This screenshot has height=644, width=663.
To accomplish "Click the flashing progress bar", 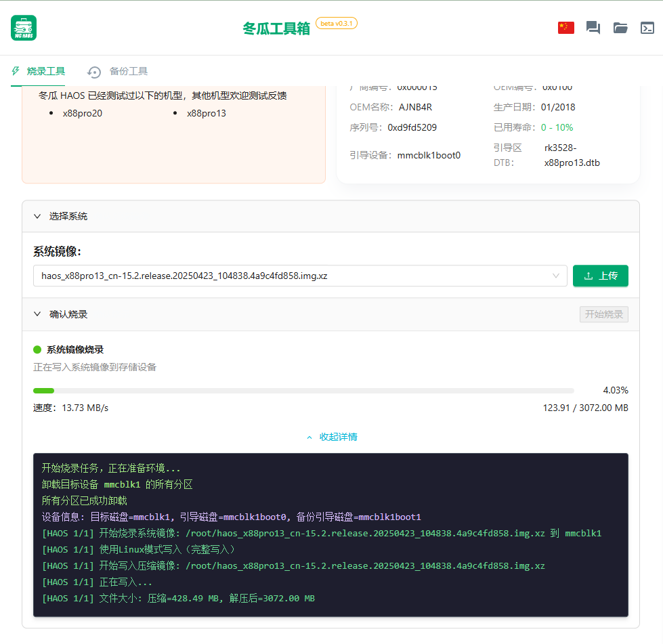I will 303,391.
